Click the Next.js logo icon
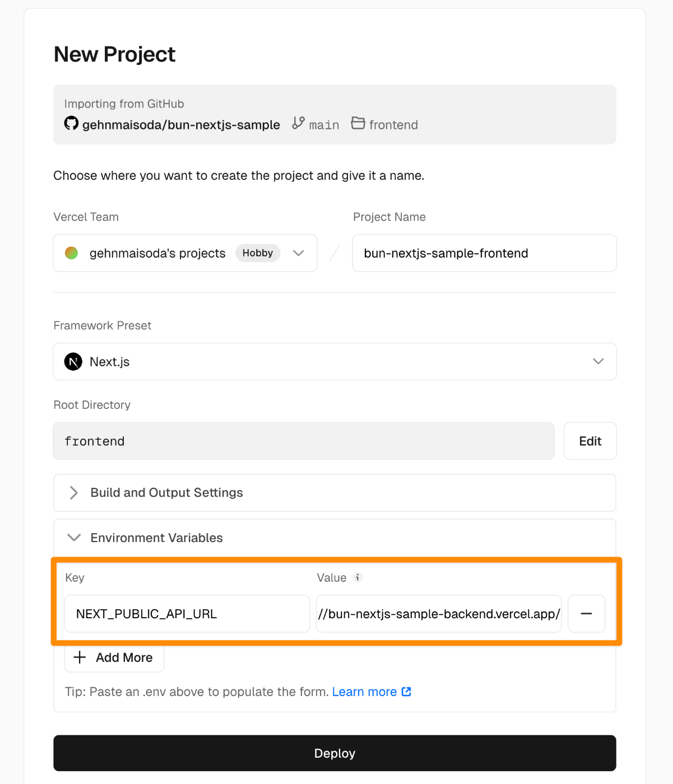The image size is (673, 784). click(73, 362)
